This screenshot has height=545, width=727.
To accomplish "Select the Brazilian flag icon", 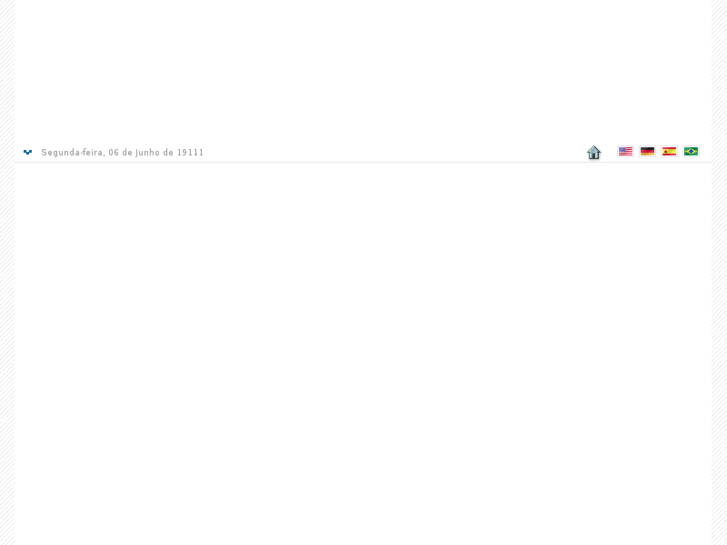I will tap(691, 151).
